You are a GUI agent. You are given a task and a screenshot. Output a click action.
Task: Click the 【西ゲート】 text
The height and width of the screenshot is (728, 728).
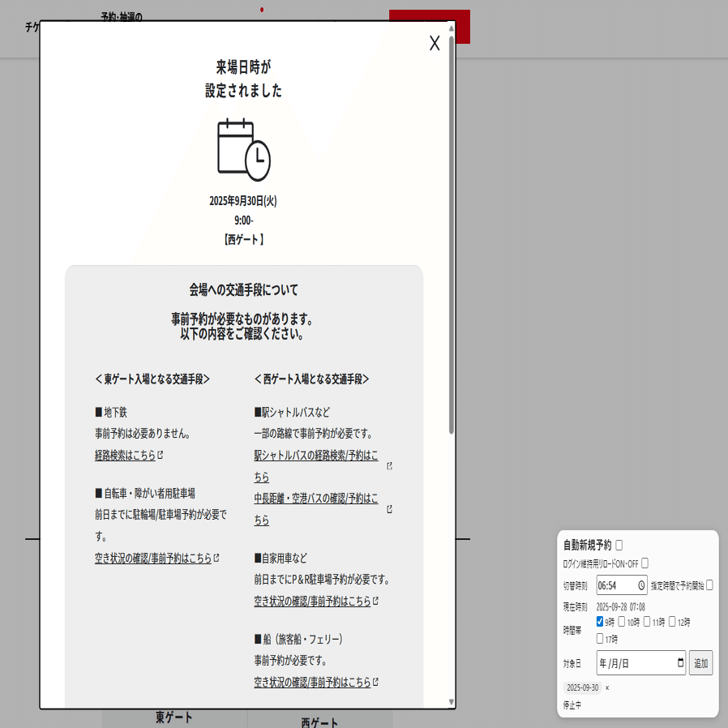click(x=243, y=240)
